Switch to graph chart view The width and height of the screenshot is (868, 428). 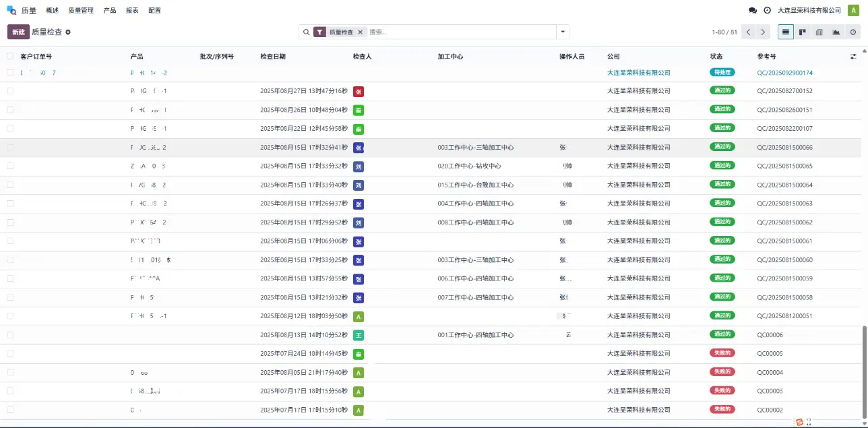click(836, 32)
